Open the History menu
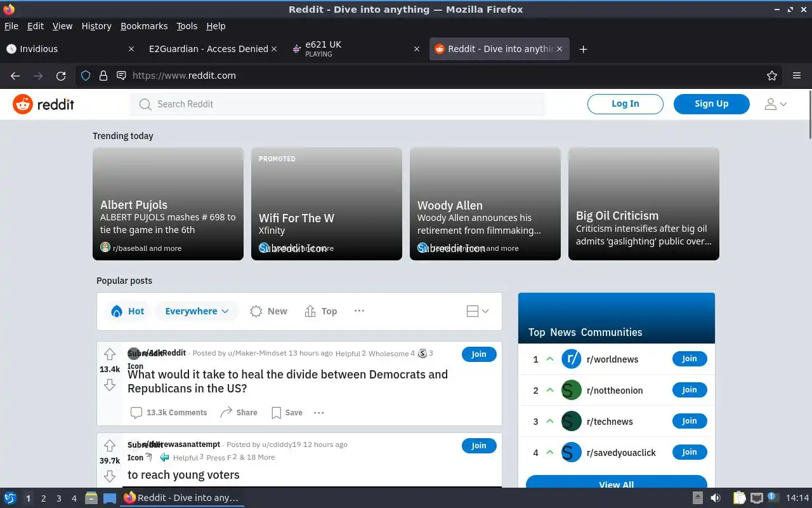 coord(96,26)
